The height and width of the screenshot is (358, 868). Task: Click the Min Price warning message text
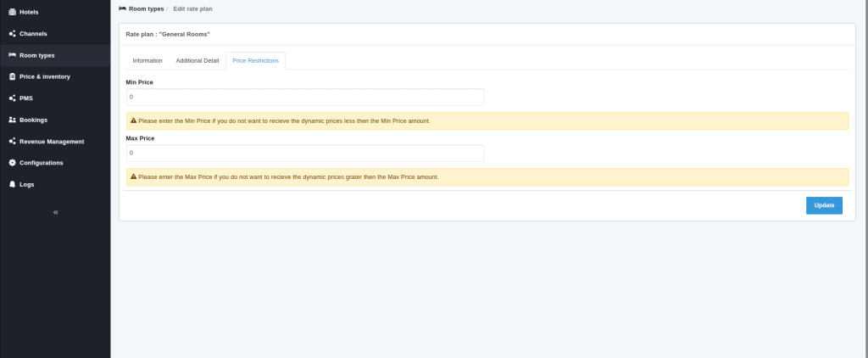pyautogui.click(x=284, y=120)
